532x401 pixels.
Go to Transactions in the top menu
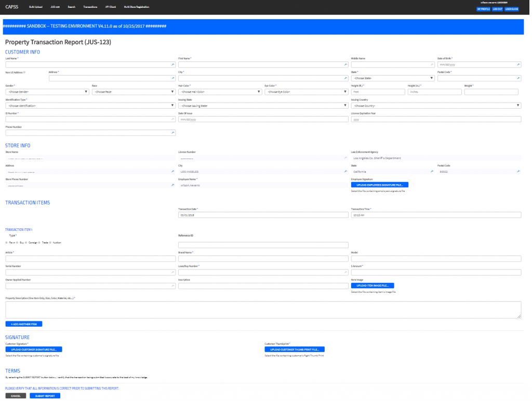pyautogui.click(x=90, y=7)
